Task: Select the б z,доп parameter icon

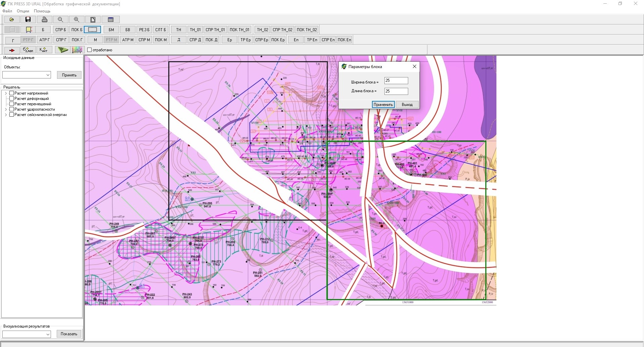Action: tap(28, 50)
